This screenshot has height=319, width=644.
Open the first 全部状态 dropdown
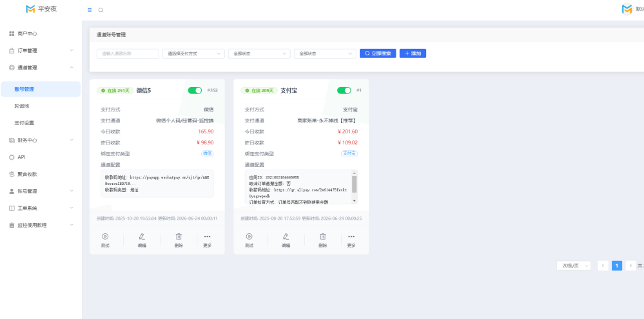(260, 53)
